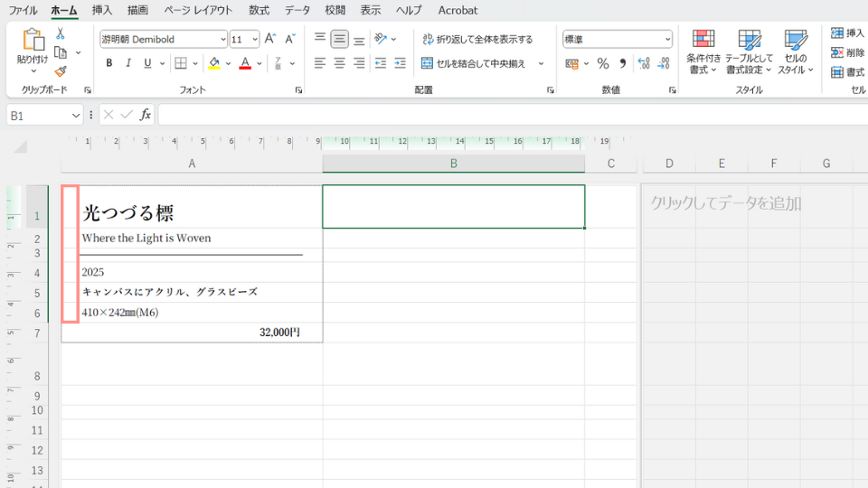868x488 pixels.
Task: Toggle italic formatting
Action: (128, 63)
